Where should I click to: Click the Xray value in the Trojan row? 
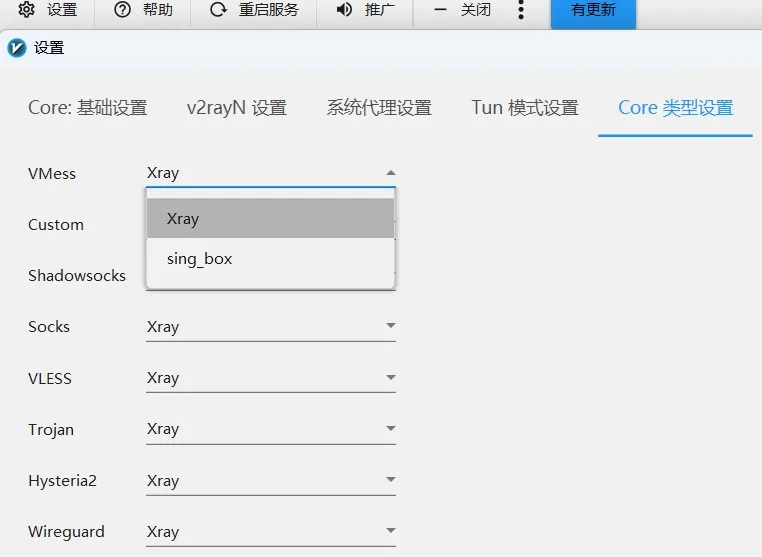(x=163, y=430)
